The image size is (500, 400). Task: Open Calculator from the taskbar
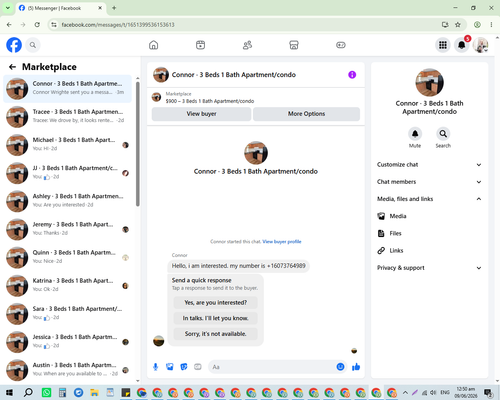tap(62, 392)
